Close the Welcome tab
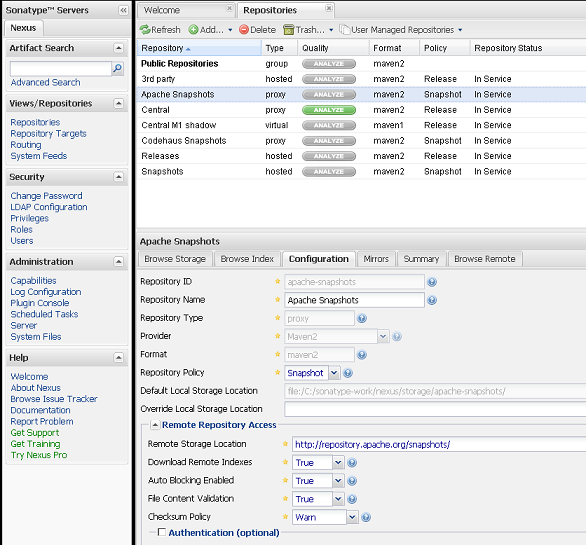 [229, 8]
